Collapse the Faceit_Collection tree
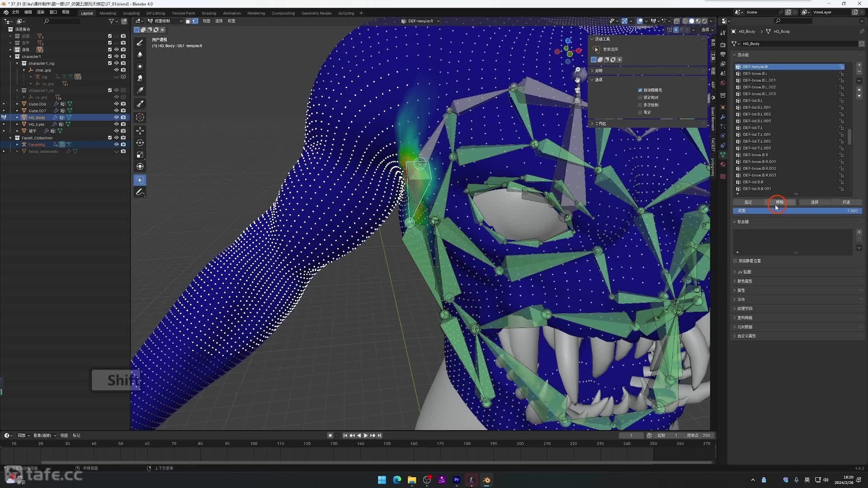The width and height of the screenshot is (868, 488). tap(10, 138)
